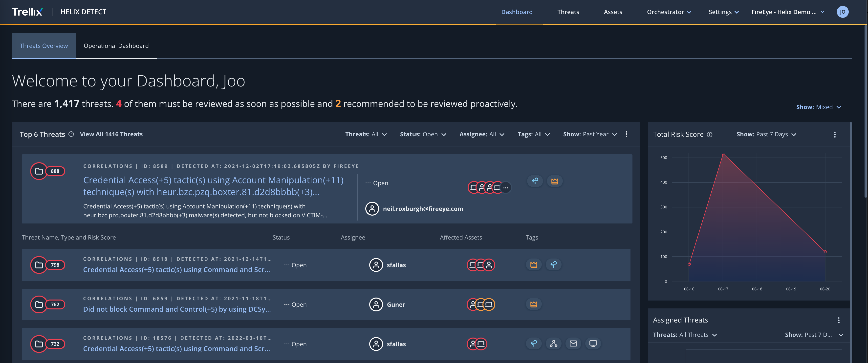Image resolution: width=868 pixels, height=363 pixels.
Task: Click affected assets icons on threat 6859
Action: click(x=481, y=304)
